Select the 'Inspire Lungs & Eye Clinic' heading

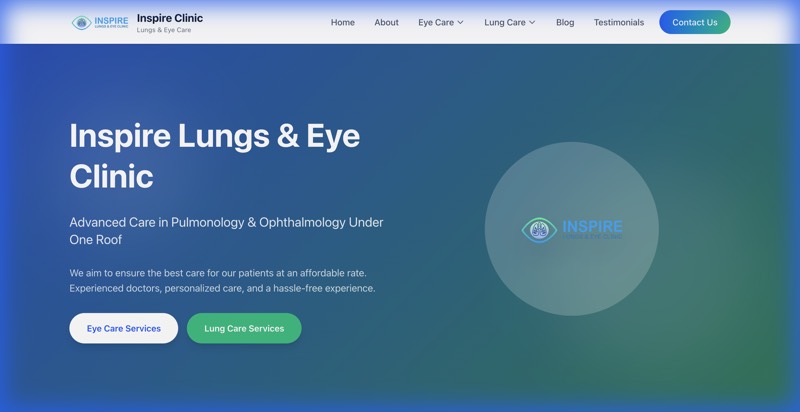pyautogui.click(x=214, y=156)
